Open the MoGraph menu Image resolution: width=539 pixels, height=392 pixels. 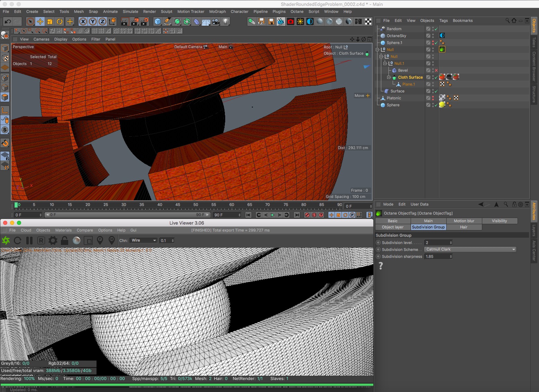tap(217, 11)
